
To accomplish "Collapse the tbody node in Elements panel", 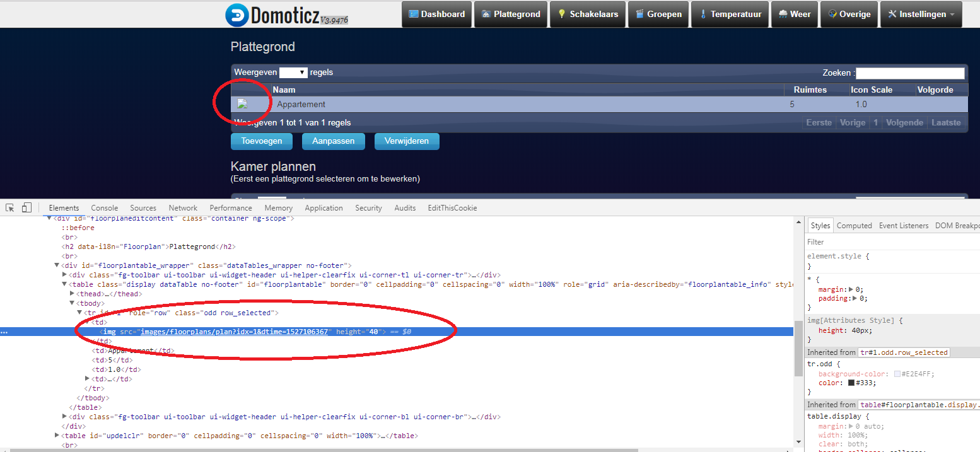I will (x=72, y=303).
